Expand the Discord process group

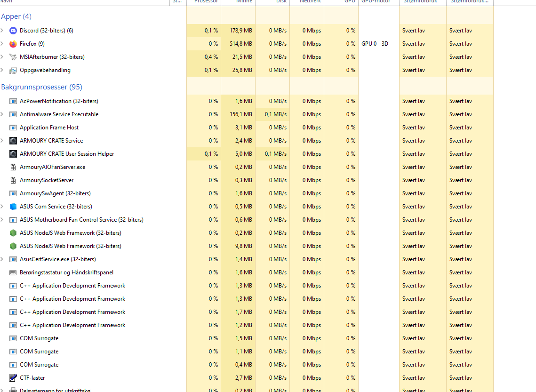click(2, 31)
